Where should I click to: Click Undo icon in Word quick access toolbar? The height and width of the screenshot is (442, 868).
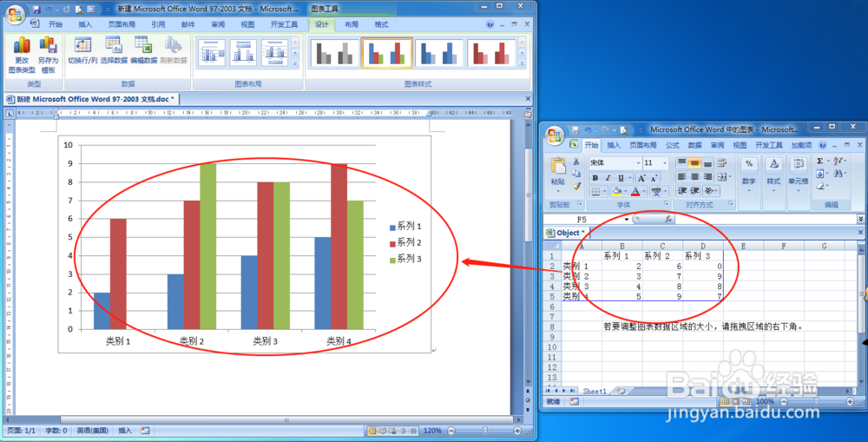click(49, 10)
